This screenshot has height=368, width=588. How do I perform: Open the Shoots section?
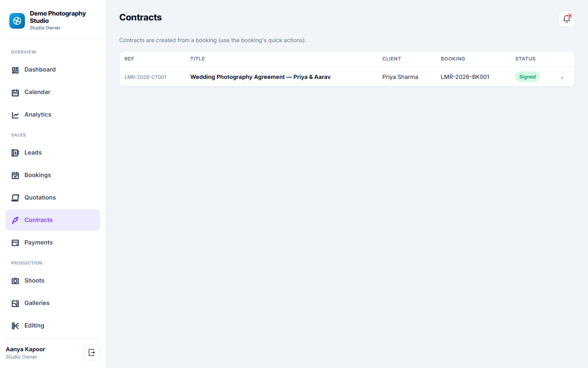click(53, 280)
